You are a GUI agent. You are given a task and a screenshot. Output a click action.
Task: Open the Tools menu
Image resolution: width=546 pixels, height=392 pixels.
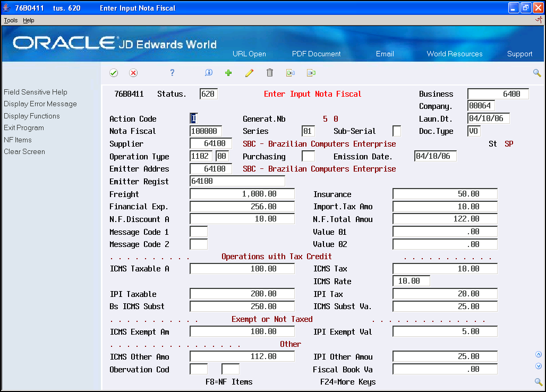click(x=11, y=20)
